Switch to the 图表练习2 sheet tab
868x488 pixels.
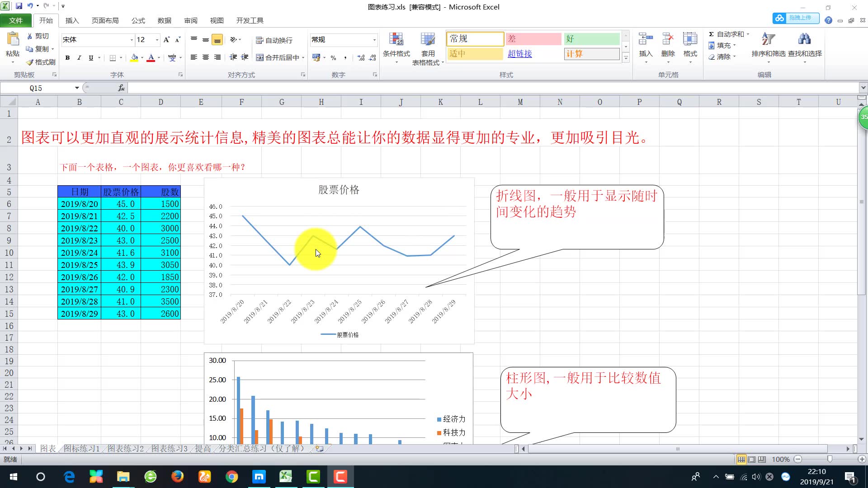[125, 448]
